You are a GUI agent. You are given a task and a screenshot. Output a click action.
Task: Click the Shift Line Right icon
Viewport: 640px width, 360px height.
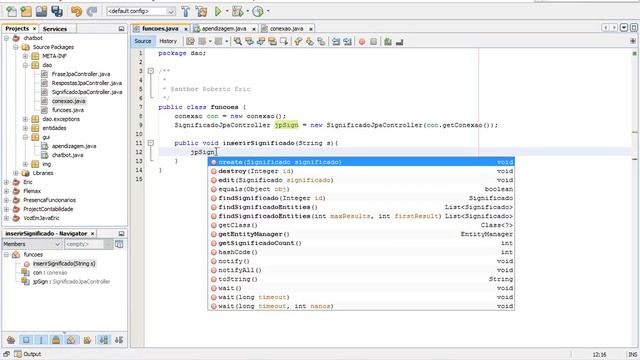tap(347, 41)
